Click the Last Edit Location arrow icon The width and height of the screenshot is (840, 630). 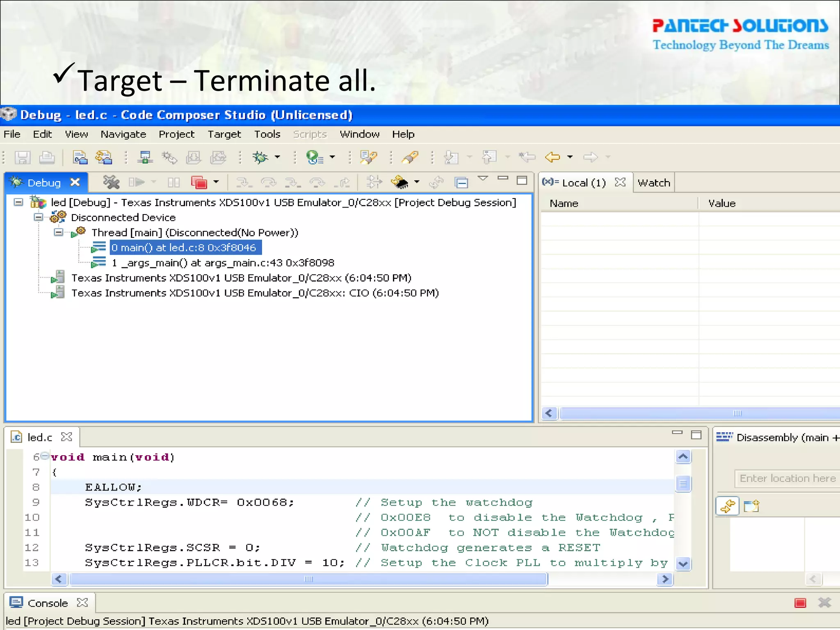coord(527,157)
